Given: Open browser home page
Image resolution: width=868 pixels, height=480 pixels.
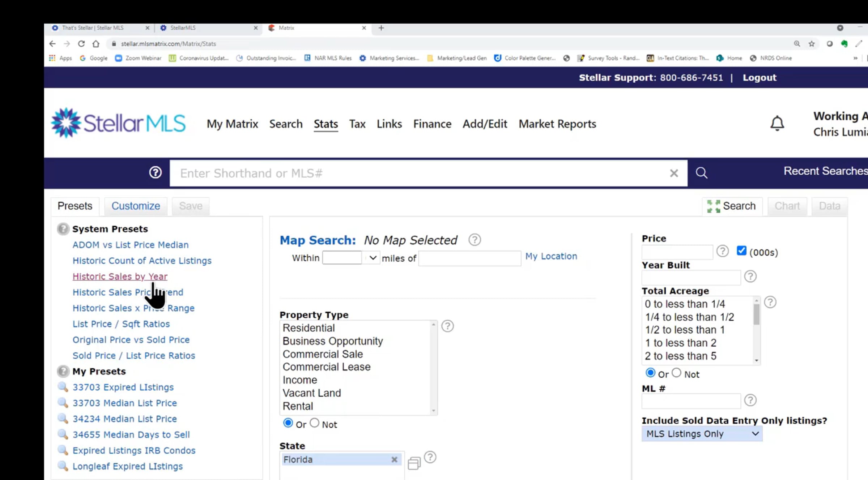Looking at the screenshot, I should pyautogui.click(x=96, y=44).
